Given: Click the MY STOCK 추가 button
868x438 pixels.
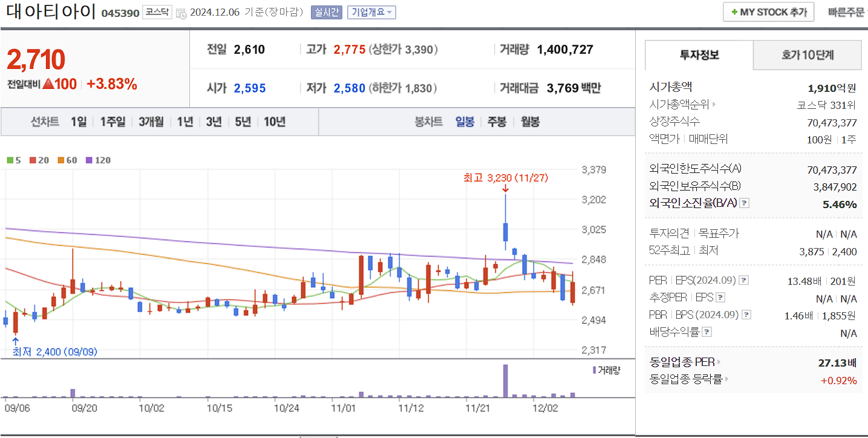Looking at the screenshot, I should [x=768, y=11].
